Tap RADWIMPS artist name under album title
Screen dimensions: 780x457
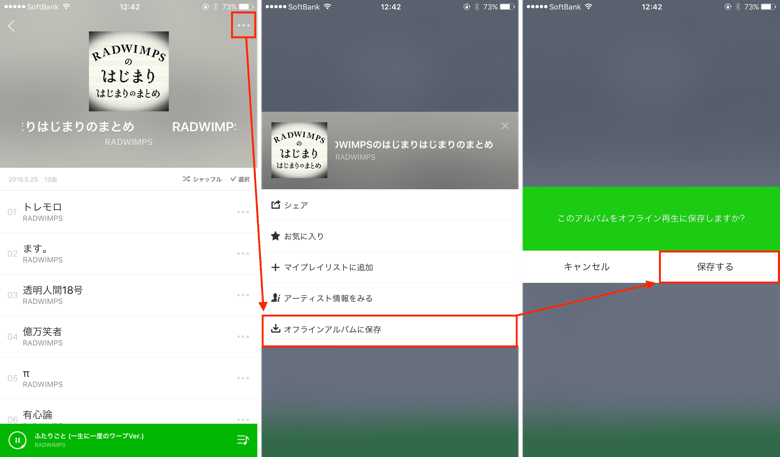tap(128, 142)
